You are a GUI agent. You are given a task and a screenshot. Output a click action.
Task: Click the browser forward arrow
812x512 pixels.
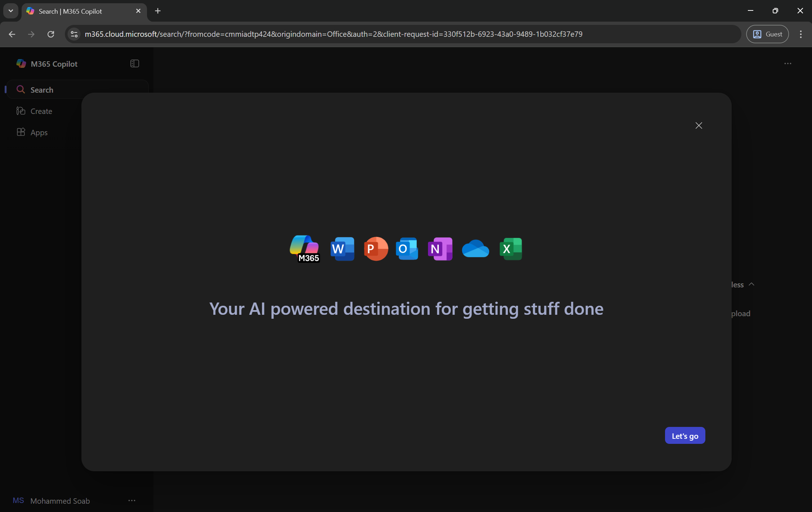tap(31, 34)
